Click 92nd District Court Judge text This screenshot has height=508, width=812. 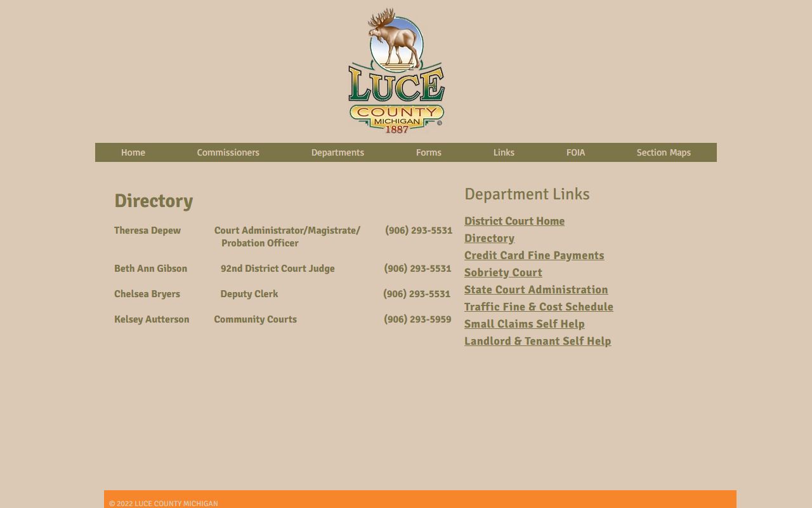(278, 269)
